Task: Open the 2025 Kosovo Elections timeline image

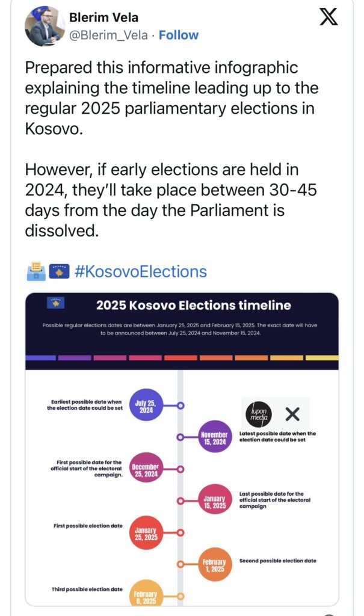Action: click(182, 449)
